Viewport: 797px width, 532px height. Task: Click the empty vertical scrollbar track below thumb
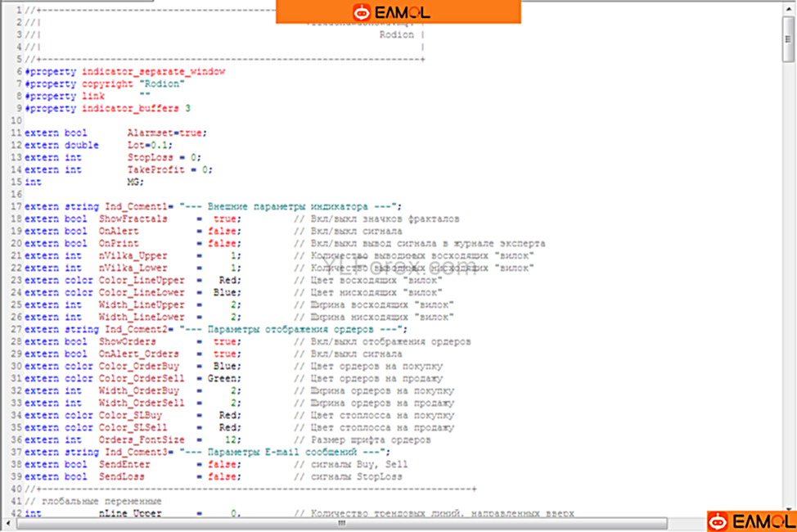click(x=788, y=286)
